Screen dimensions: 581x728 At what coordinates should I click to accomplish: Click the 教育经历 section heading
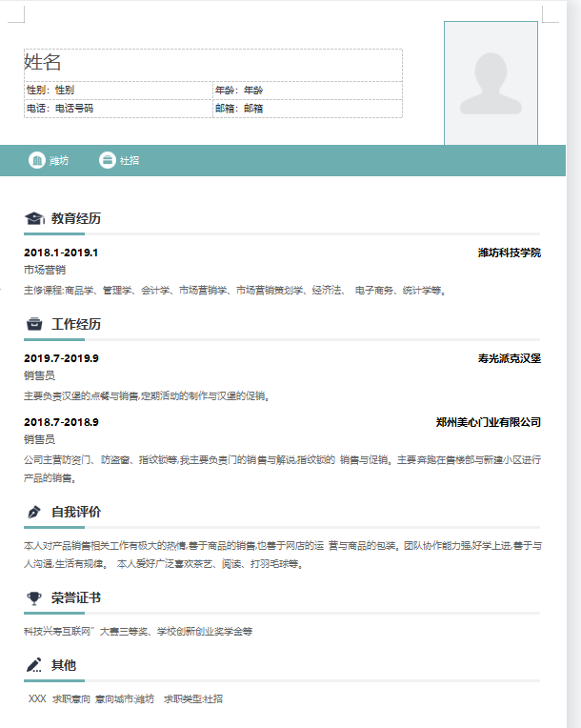76,218
